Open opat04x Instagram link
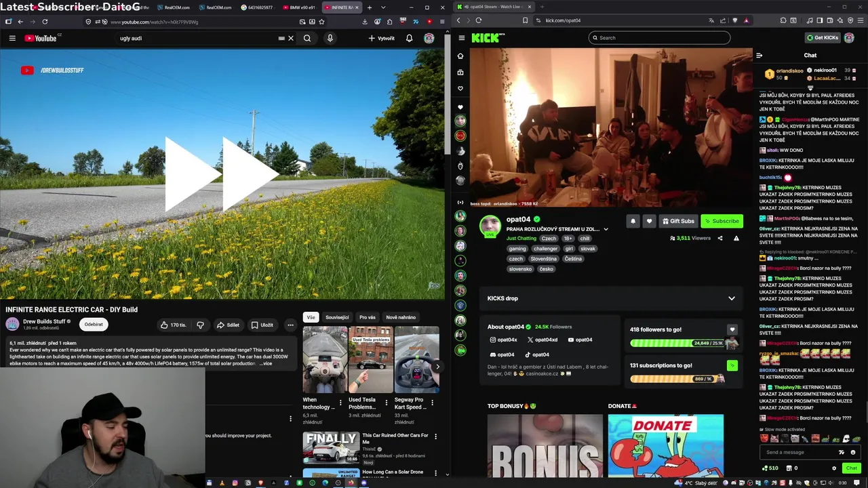 point(503,340)
